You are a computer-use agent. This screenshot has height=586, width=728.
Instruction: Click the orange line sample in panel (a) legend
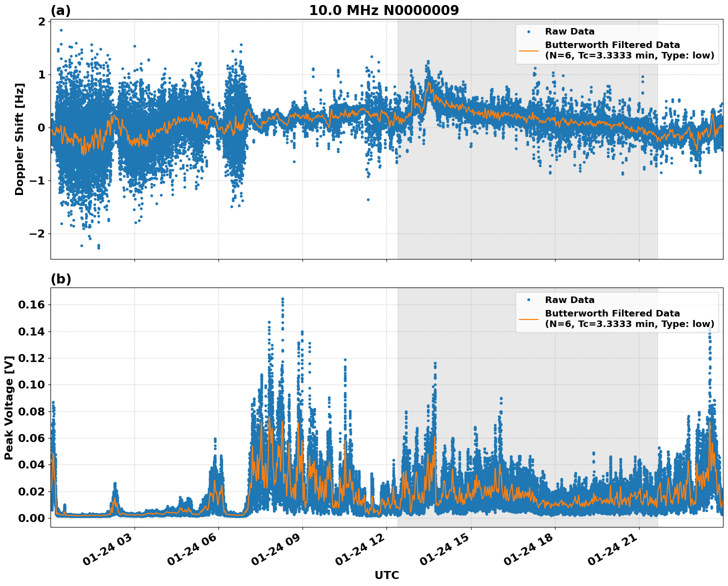(x=528, y=50)
